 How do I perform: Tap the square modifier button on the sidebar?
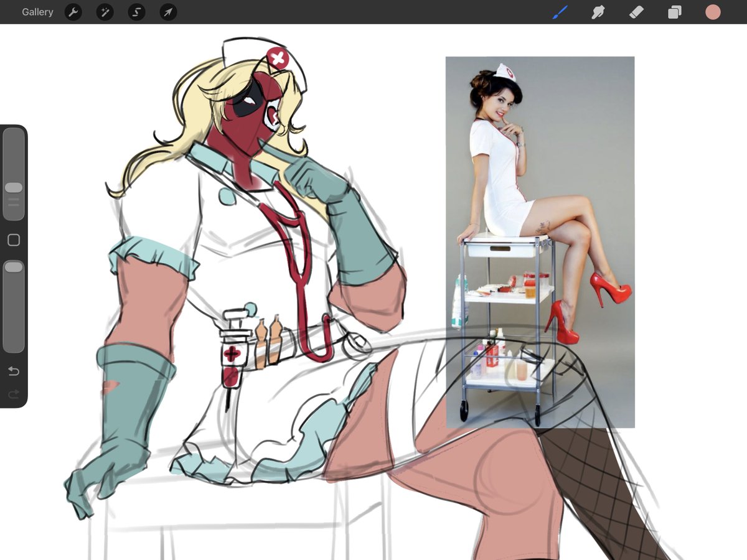[14, 240]
